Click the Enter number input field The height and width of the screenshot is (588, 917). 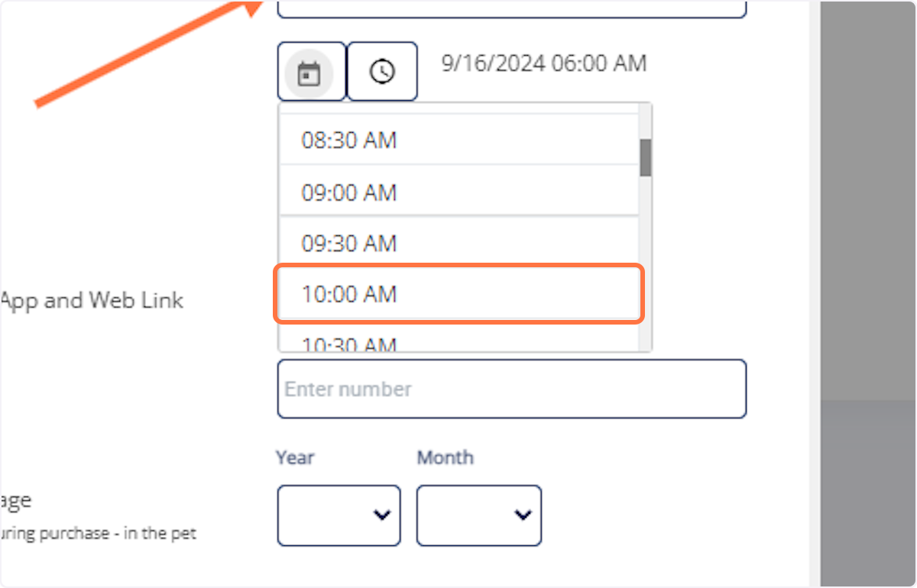[x=511, y=389]
